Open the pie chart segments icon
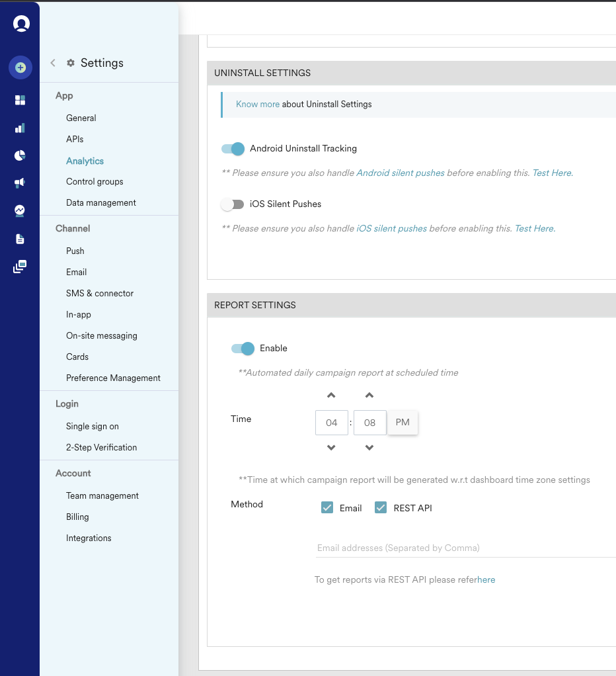Screen dimensions: 616x676 coord(20,155)
